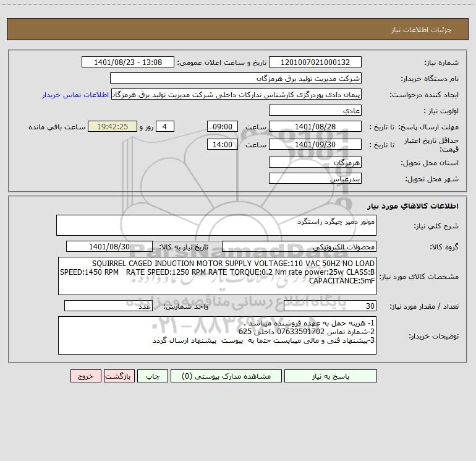Click the text SPEED:1450 RPM in specifications
This screenshot has height=461, width=476.
click(x=89, y=272)
